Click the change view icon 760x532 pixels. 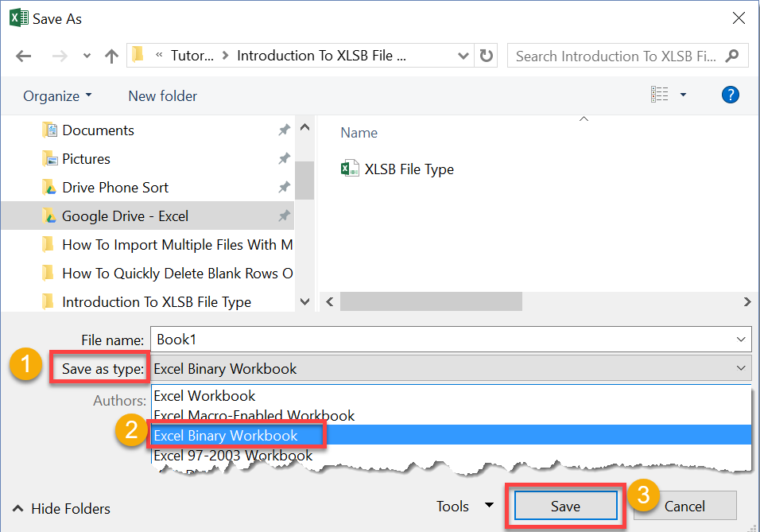point(661,94)
